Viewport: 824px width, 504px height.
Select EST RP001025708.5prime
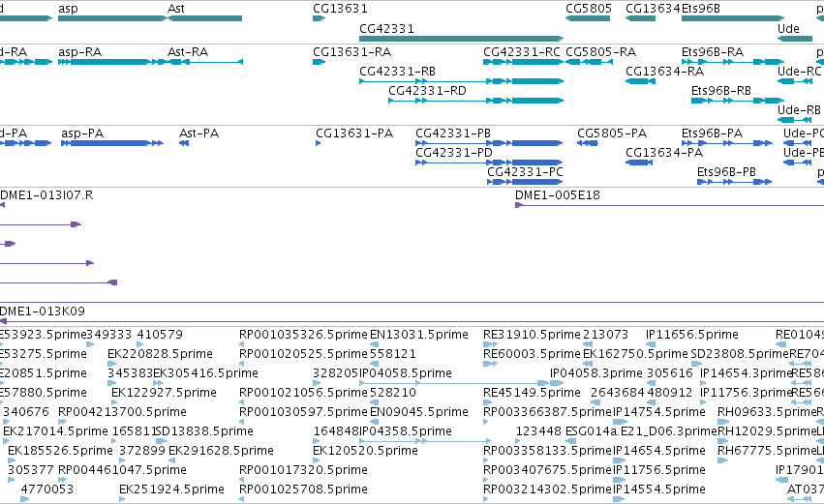[x=242, y=499]
